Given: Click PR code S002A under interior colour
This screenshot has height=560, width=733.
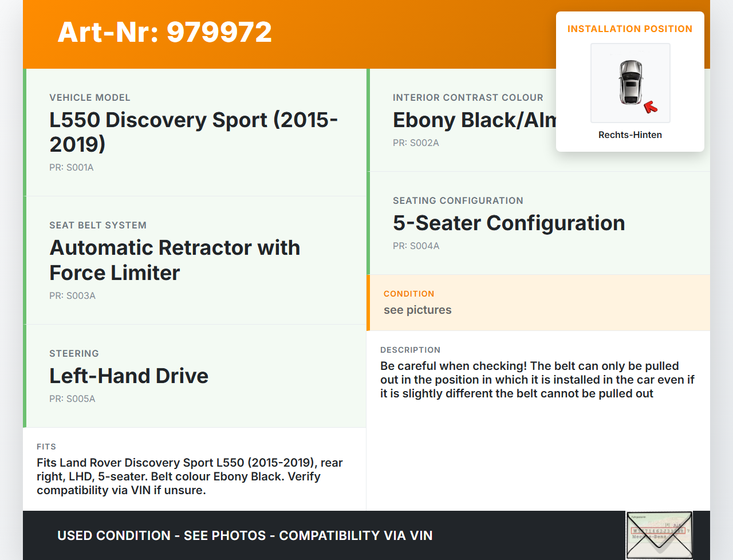Looking at the screenshot, I should tap(416, 143).
